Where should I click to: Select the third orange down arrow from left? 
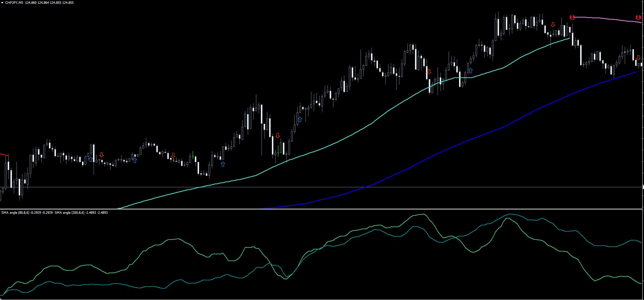pyautogui.click(x=278, y=136)
